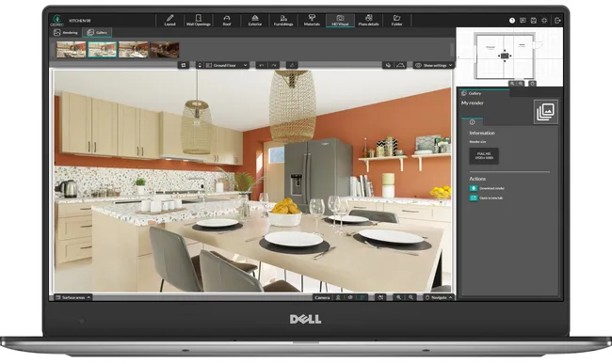Click the toolbar icon right of redo

click(292, 65)
